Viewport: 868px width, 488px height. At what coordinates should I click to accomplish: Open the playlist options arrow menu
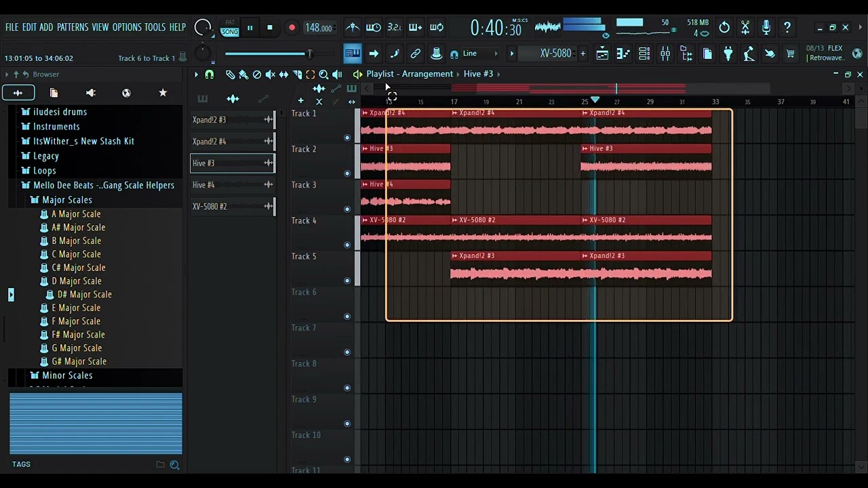pyautogui.click(x=197, y=75)
